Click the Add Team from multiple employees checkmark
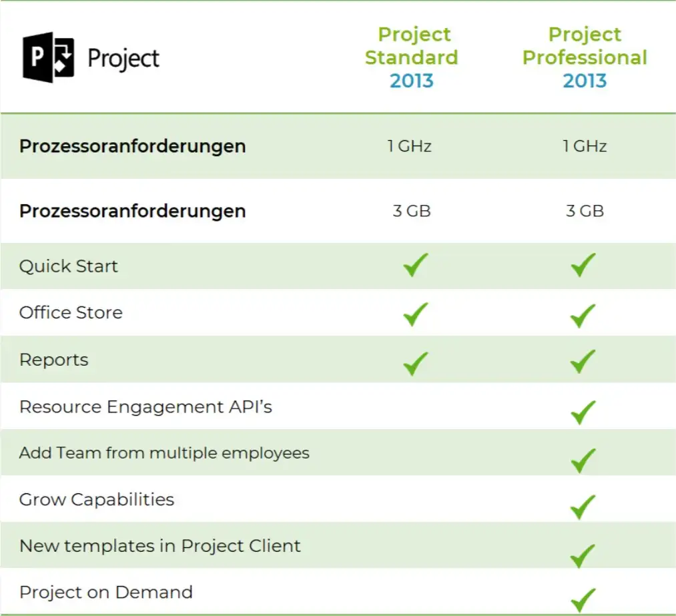676x616 pixels. 583,460
